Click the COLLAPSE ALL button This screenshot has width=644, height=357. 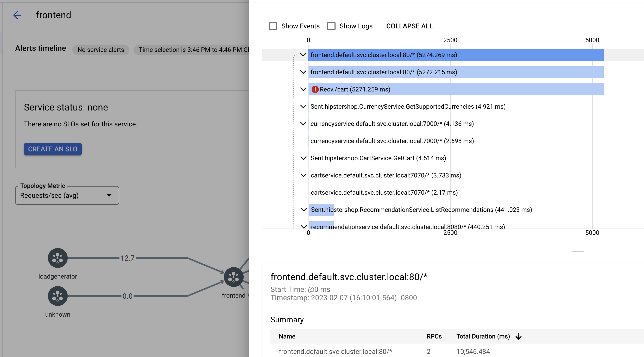[409, 26]
